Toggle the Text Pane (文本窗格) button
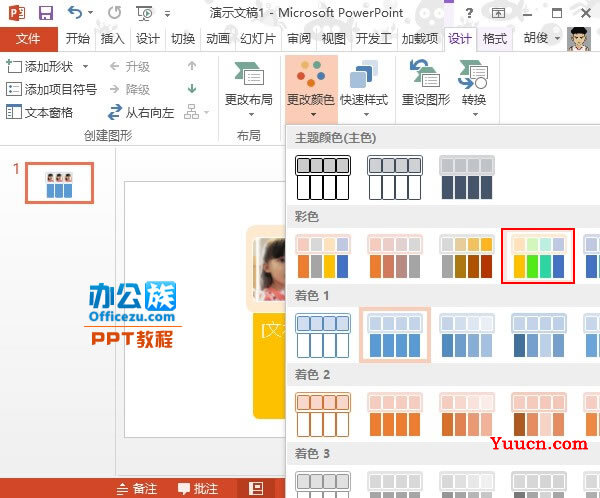The image size is (600, 498). pyautogui.click(x=40, y=113)
